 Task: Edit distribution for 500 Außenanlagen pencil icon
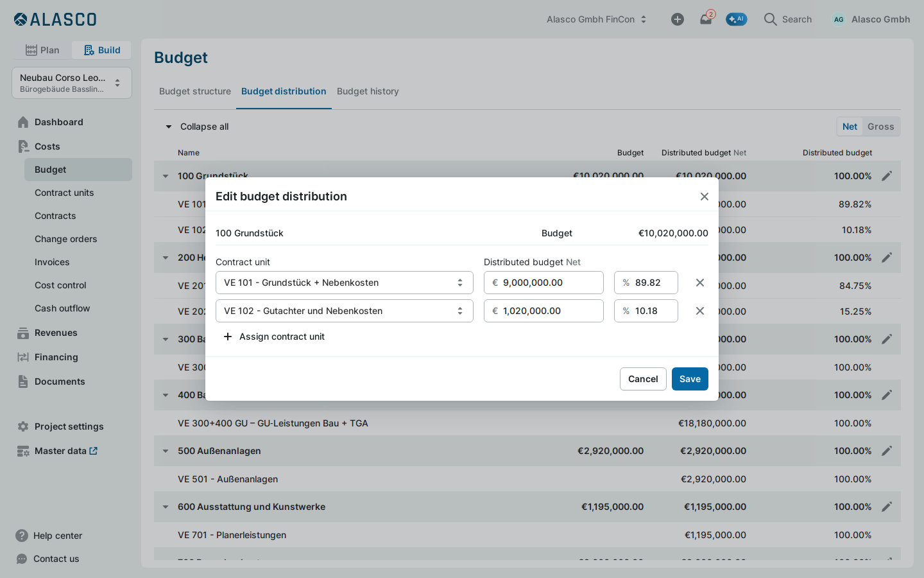click(x=887, y=451)
